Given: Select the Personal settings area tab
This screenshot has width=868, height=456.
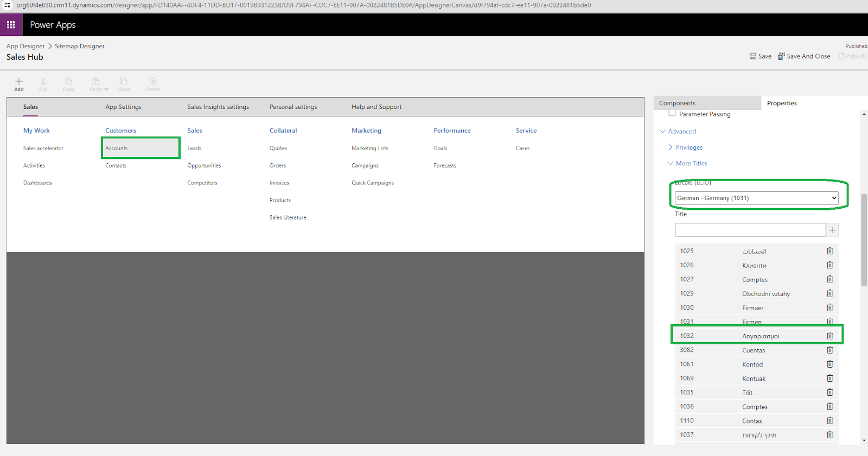Looking at the screenshot, I should coord(293,107).
